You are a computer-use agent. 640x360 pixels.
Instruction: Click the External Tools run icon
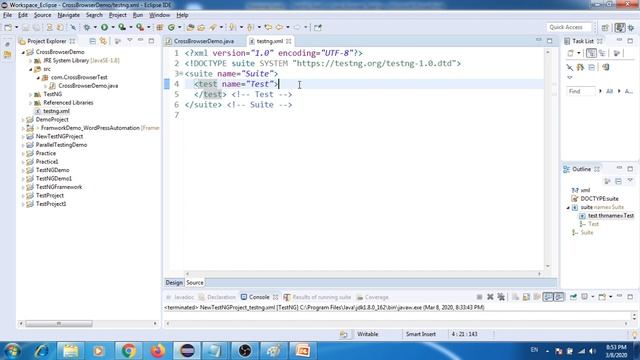coord(140,27)
